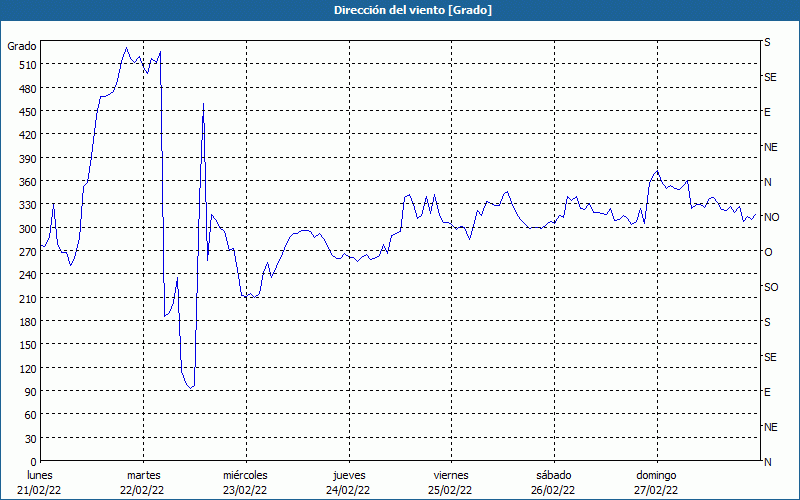This screenshot has height=500, width=800.
Task: Select the 480 value on the degree axis
Action: pos(27,88)
